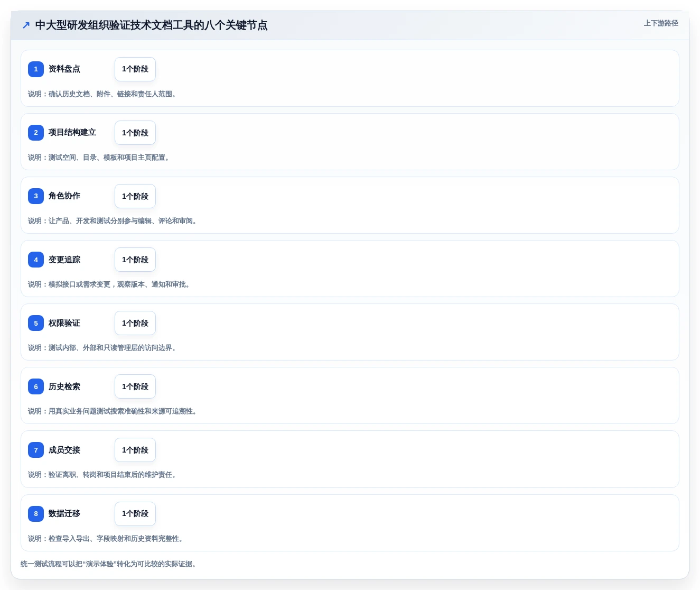
Task: Click the footer note starting 统一测试流程
Action: click(109, 564)
